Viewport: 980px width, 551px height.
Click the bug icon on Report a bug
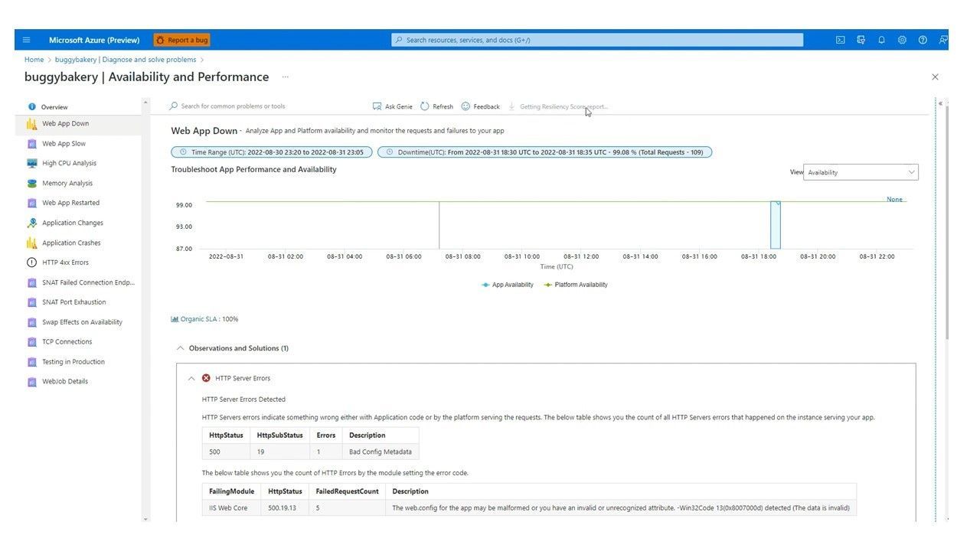coord(160,40)
